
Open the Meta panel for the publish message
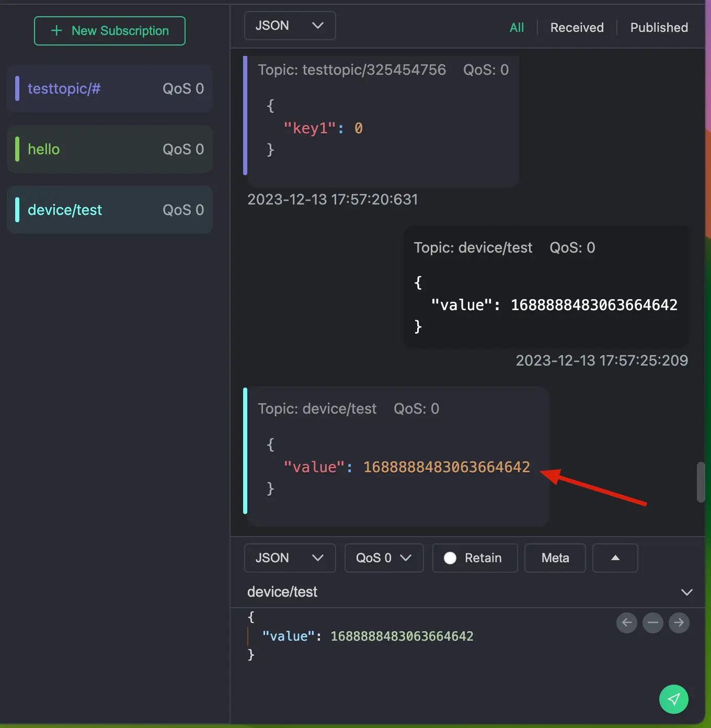tap(555, 558)
